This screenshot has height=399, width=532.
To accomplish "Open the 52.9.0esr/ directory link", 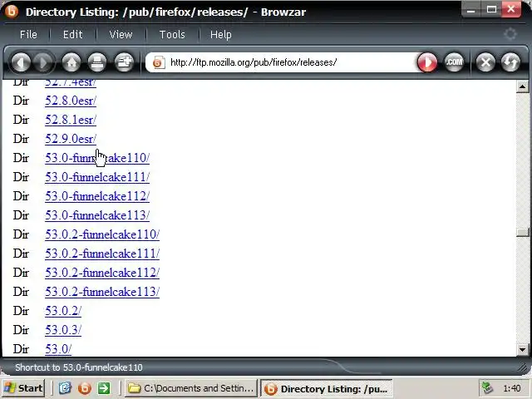I will pos(71,139).
